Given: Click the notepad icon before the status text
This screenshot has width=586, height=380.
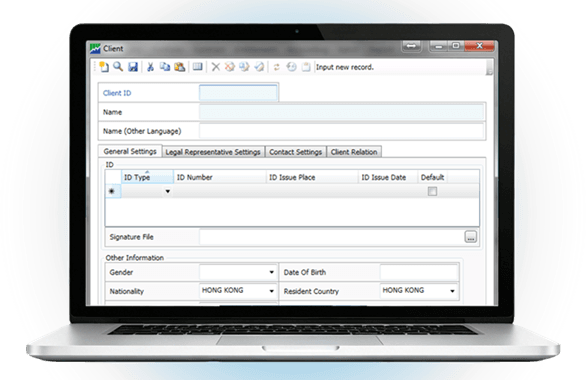Looking at the screenshot, I should pos(306,67).
